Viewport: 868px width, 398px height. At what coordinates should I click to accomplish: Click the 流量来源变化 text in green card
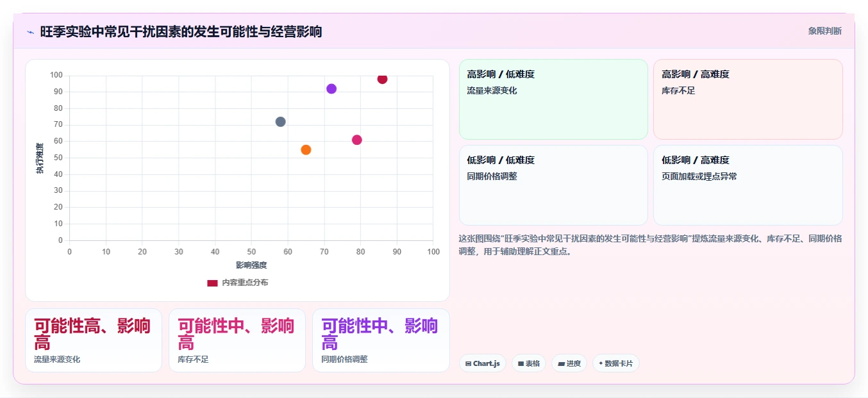[x=492, y=91]
